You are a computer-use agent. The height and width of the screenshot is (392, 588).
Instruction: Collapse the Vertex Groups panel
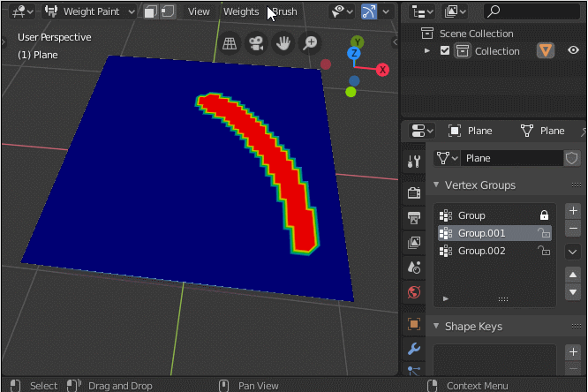coord(436,185)
